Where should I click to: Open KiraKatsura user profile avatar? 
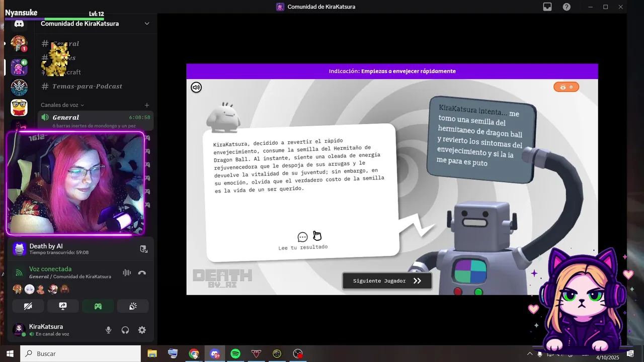pos(19,330)
